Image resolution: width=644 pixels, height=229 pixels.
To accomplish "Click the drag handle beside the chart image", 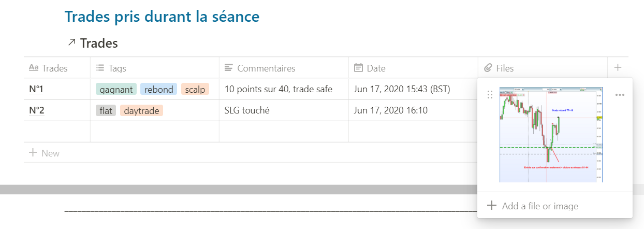I will click(x=490, y=95).
